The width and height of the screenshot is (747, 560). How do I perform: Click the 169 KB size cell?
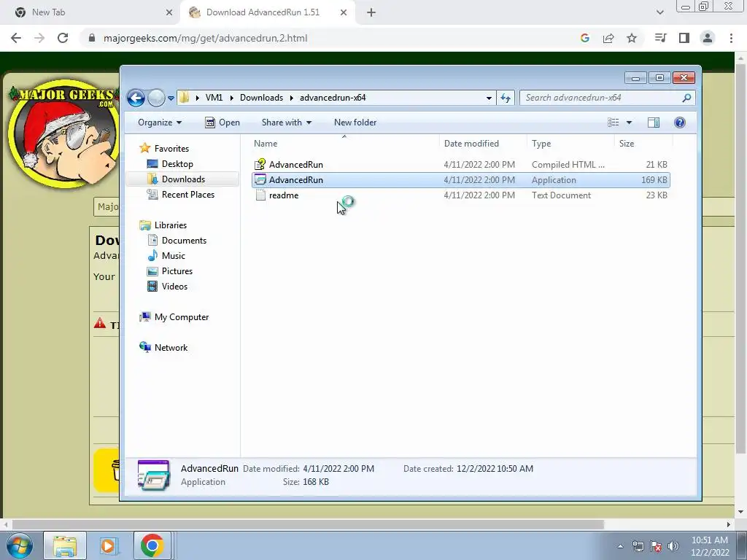(654, 180)
